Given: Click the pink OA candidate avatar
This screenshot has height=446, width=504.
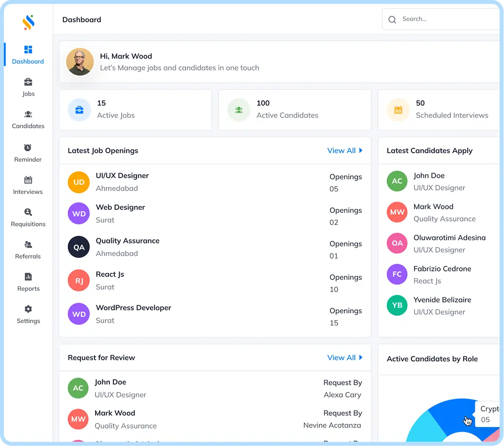Looking at the screenshot, I should pyautogui.click(x=397, y=243).
